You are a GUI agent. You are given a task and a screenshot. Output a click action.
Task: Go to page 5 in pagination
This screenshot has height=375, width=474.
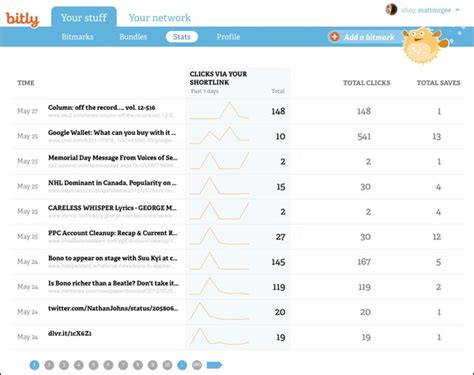tap(93, 365)
